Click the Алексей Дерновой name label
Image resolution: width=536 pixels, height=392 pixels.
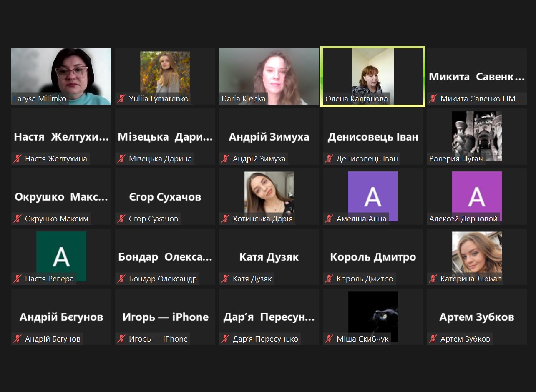pos(463,219)
